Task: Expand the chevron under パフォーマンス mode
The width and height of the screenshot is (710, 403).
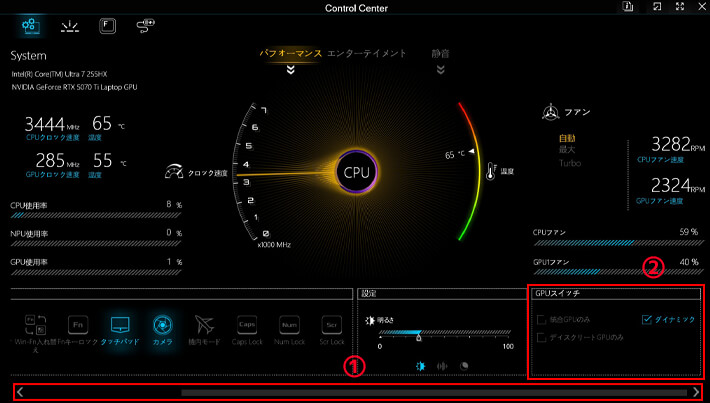Action: [290, 70]
